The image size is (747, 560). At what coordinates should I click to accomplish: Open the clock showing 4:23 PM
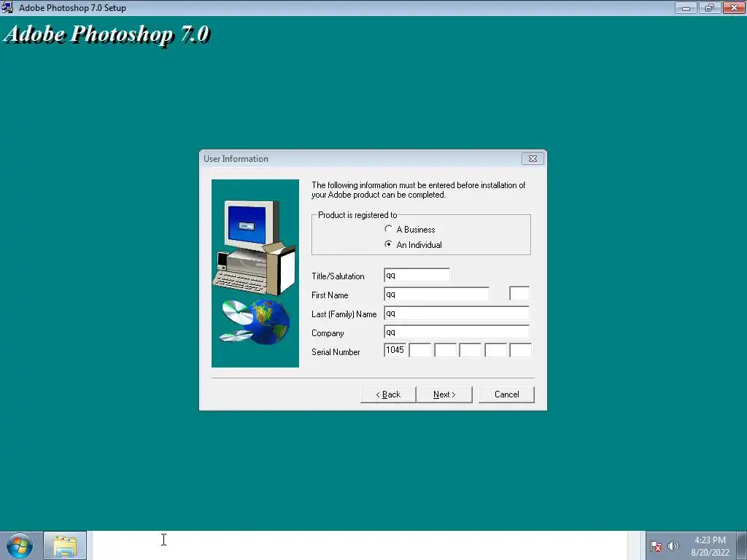click(710, 546)
